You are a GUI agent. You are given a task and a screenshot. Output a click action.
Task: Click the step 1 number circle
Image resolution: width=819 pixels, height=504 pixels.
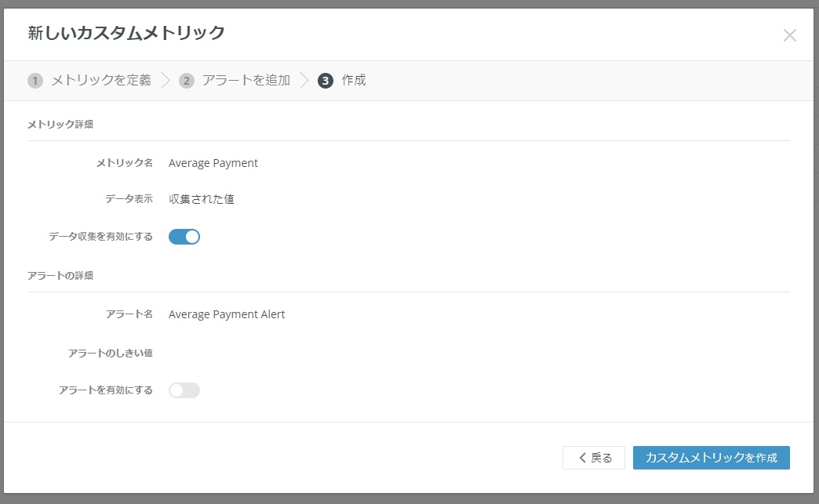tap(35, 81)
